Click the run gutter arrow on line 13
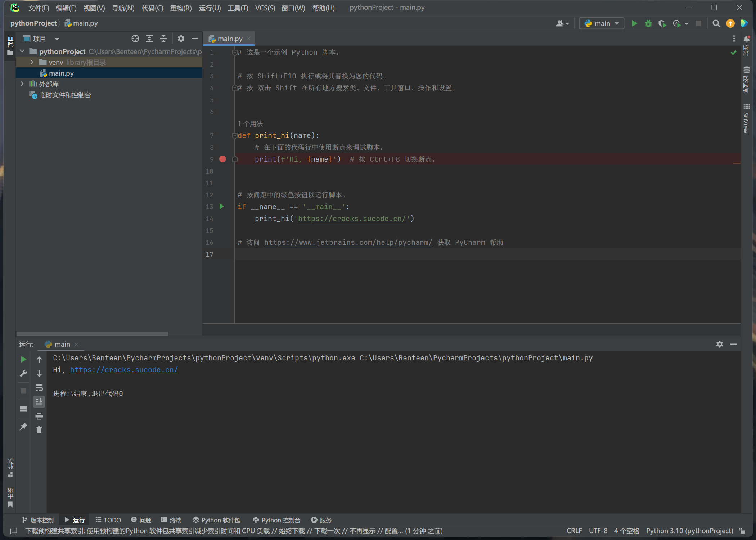Screen dimensions: 756x540 tap(222, 207)
